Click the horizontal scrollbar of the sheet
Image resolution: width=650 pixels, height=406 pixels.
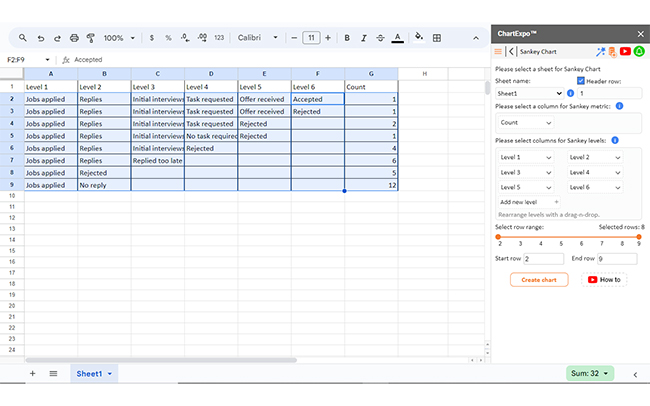[x=161, y=360]
